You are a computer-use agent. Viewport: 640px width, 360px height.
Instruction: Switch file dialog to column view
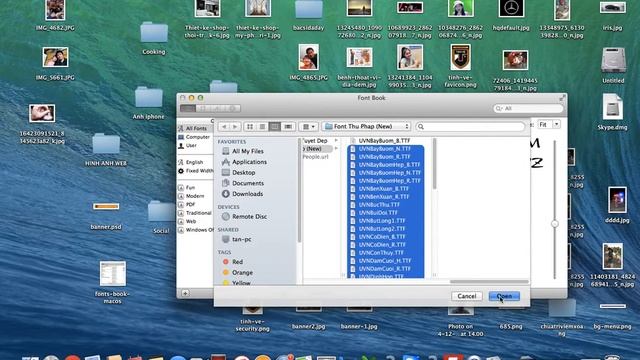click(275, 127)
